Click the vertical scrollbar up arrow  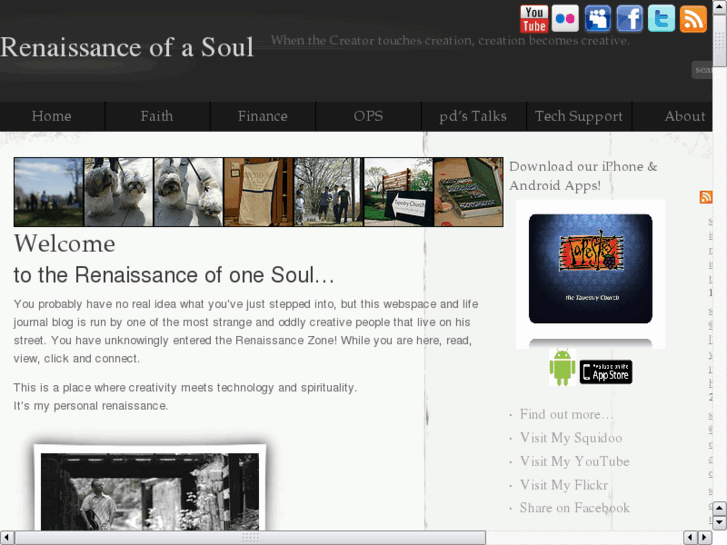[720, 6]
